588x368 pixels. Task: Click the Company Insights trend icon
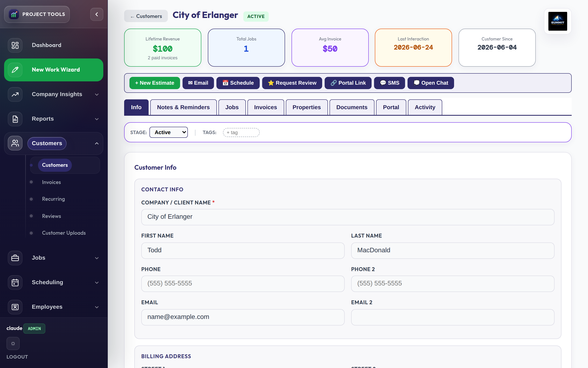click(x=15, y=94)
